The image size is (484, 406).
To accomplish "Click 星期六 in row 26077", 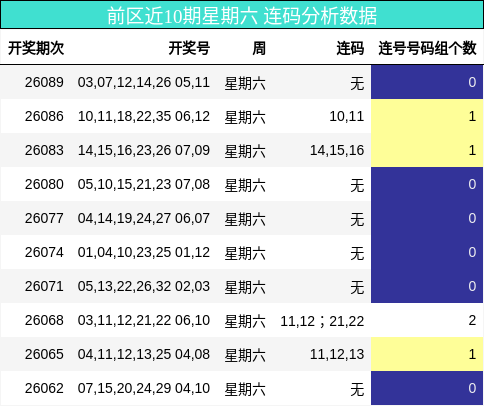I will pos(245,219).
